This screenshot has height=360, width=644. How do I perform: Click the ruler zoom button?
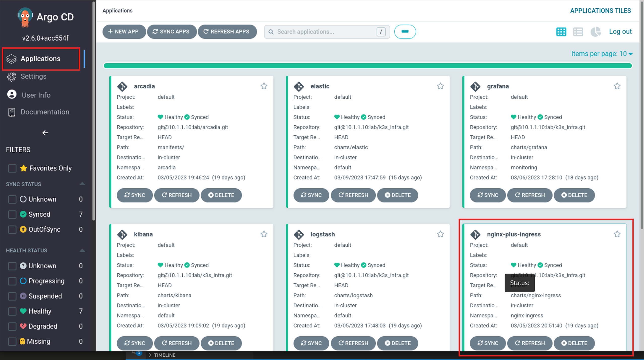pyautogui.click(x=405, y=32)
